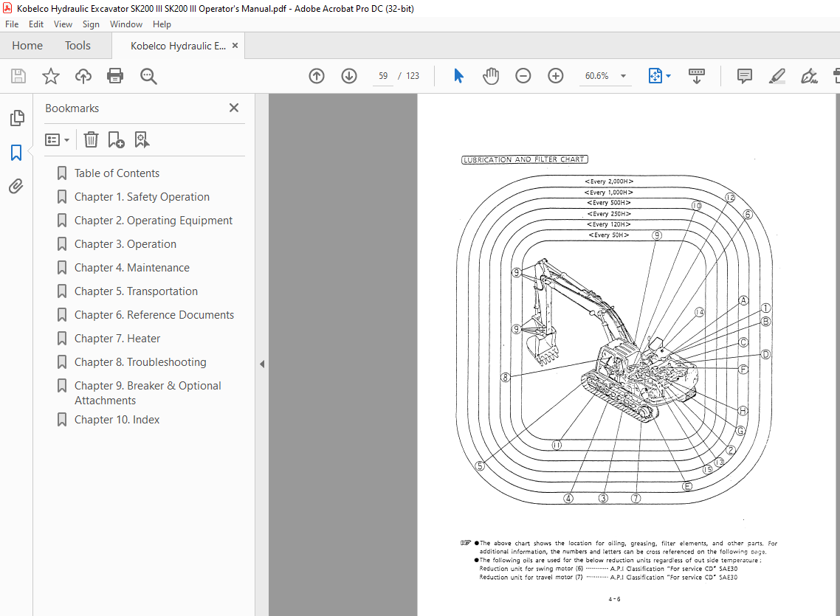Viewport: 840px width, 616px height.
Task: Close the Kobelco document tab
Action: tap(235, 46)
